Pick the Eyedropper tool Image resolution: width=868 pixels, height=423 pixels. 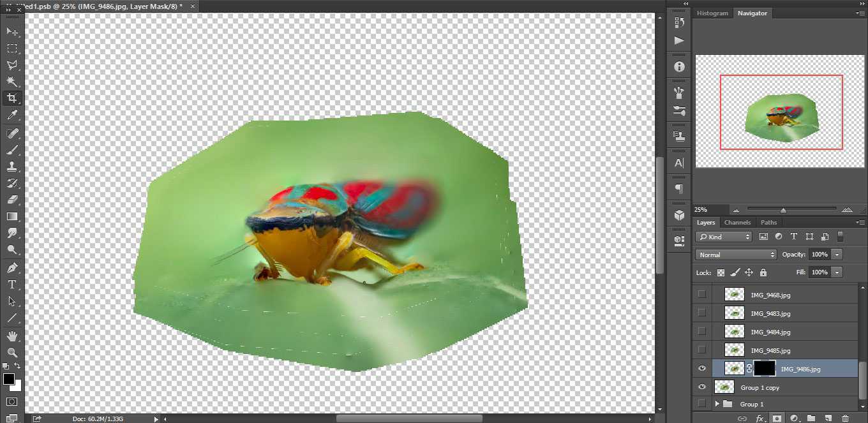pos(11,115)
